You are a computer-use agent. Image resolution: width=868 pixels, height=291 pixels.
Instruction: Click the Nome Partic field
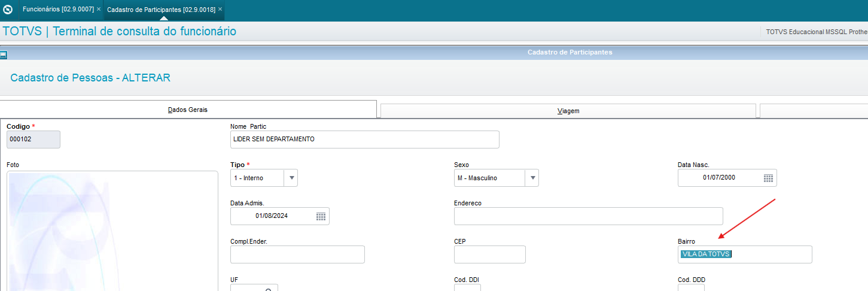click(x=365, y=140)
